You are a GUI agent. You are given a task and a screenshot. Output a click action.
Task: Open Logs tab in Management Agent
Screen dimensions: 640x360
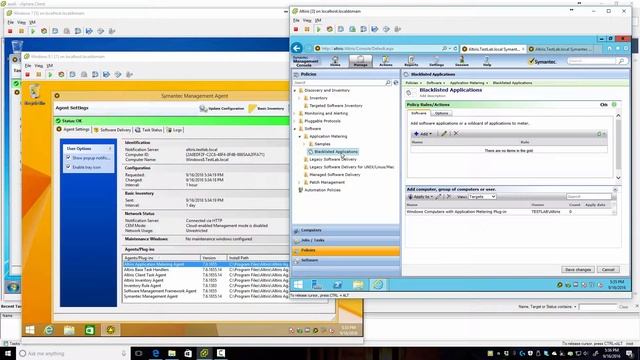[x=174, y=130]
